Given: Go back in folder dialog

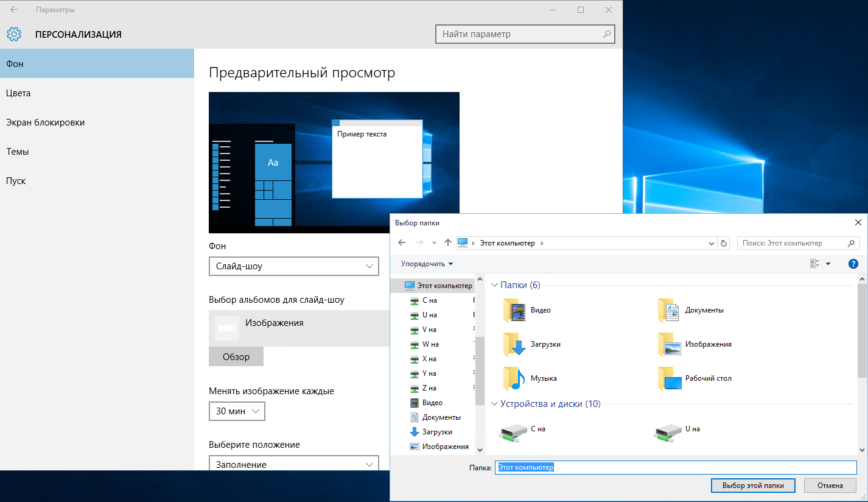Looking at the screenshot, I should [x=402, y=242].
